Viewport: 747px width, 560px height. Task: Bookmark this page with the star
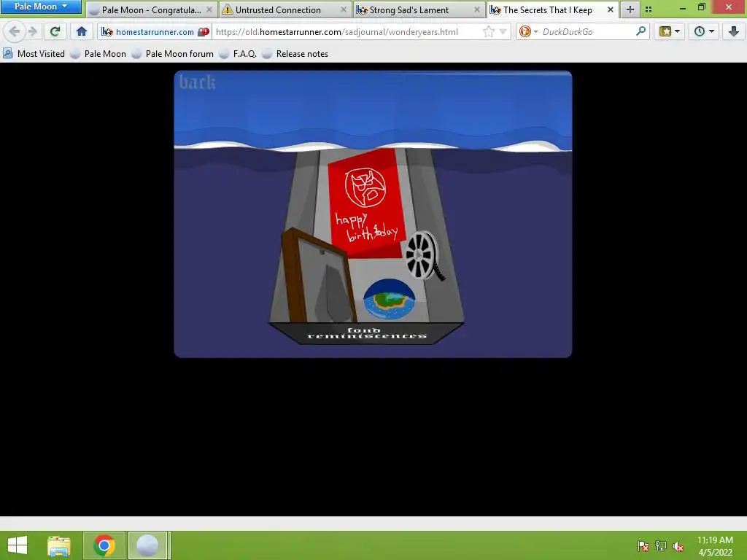[488, 32]
